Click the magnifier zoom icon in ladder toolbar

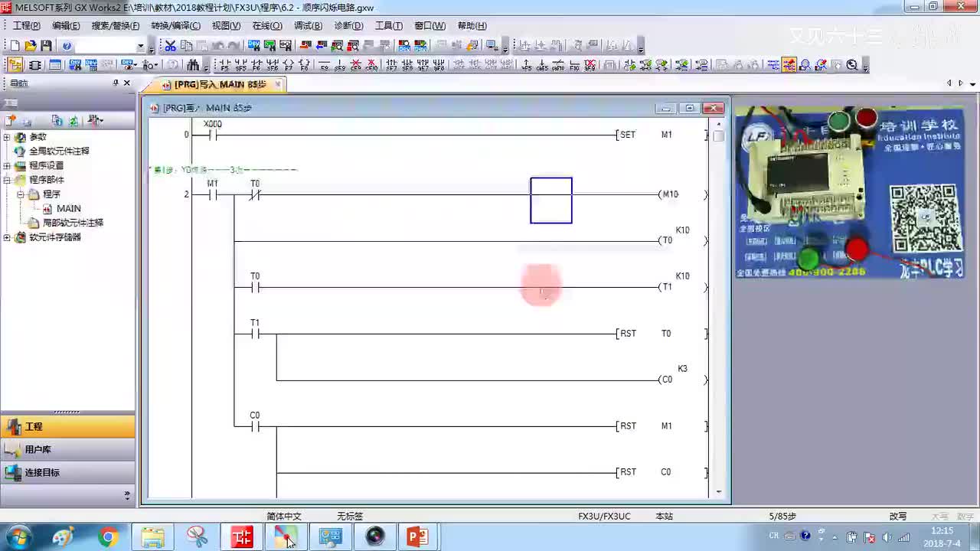coord(852,65)
